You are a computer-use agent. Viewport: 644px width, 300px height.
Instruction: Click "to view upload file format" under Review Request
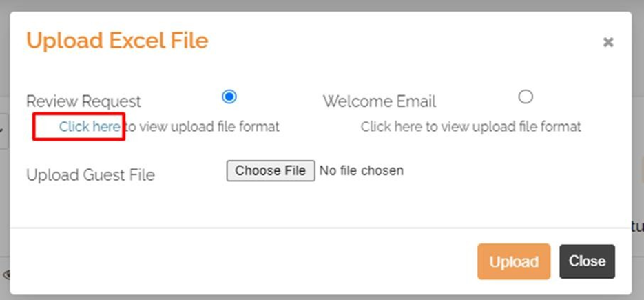pyautogui.click(x=202, y=127)
